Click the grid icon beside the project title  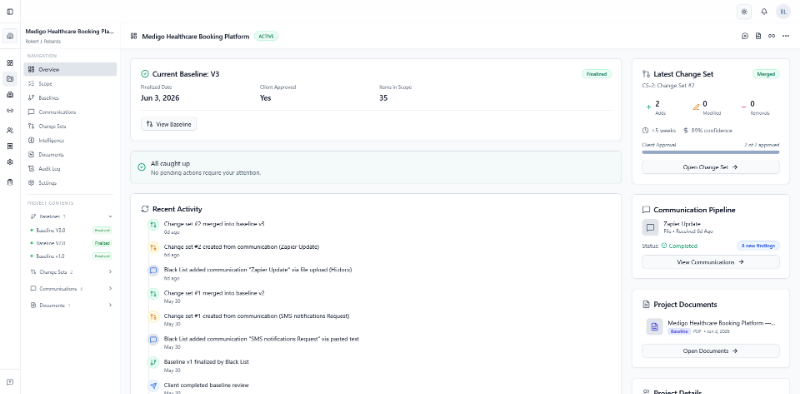tap(134, 36)
